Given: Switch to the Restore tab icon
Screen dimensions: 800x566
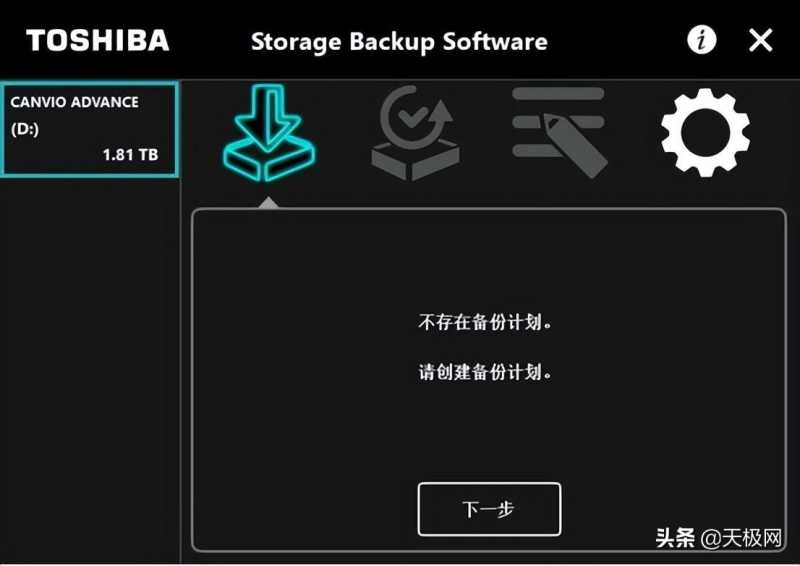Looking at the screenshot, I should [x=415, y=133].
